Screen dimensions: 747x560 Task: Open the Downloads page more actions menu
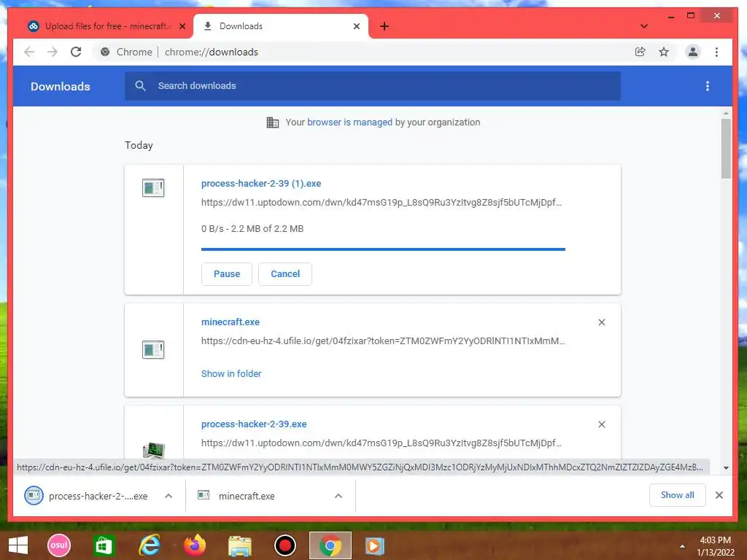tap(708, 86)
